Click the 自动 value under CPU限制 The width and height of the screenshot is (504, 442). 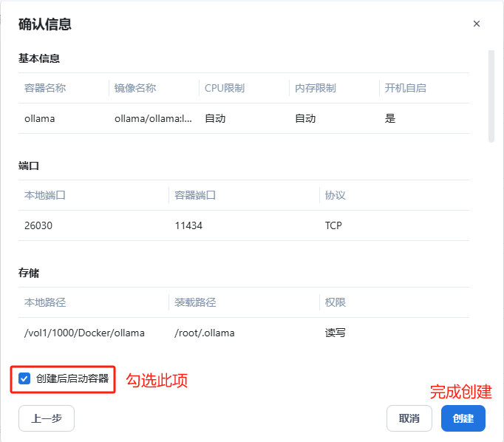[x=215, y=118]
